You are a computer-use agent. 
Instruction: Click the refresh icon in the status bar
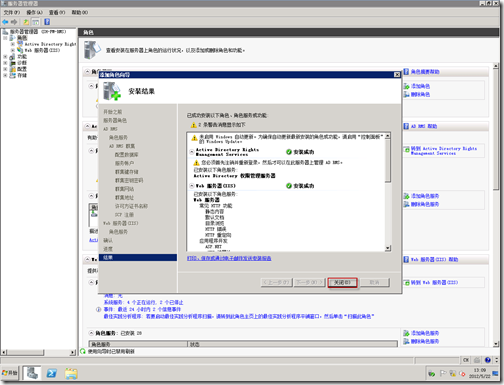(83, 351)
